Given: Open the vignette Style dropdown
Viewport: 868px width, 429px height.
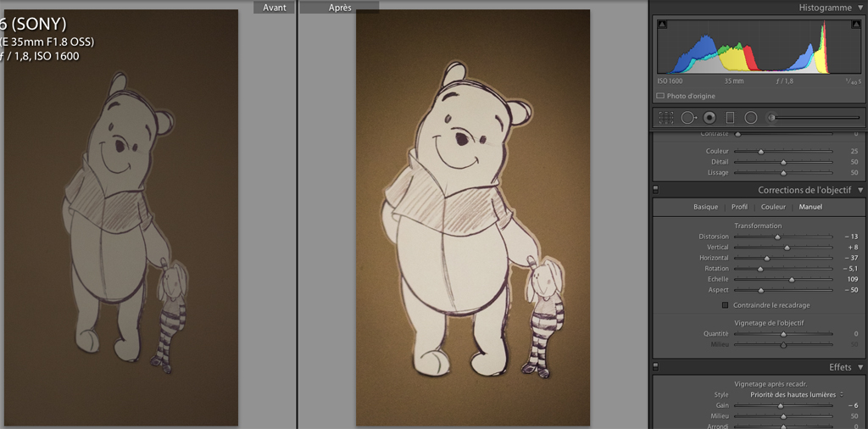Looking at the screenshot, I should tap(797, 395).
